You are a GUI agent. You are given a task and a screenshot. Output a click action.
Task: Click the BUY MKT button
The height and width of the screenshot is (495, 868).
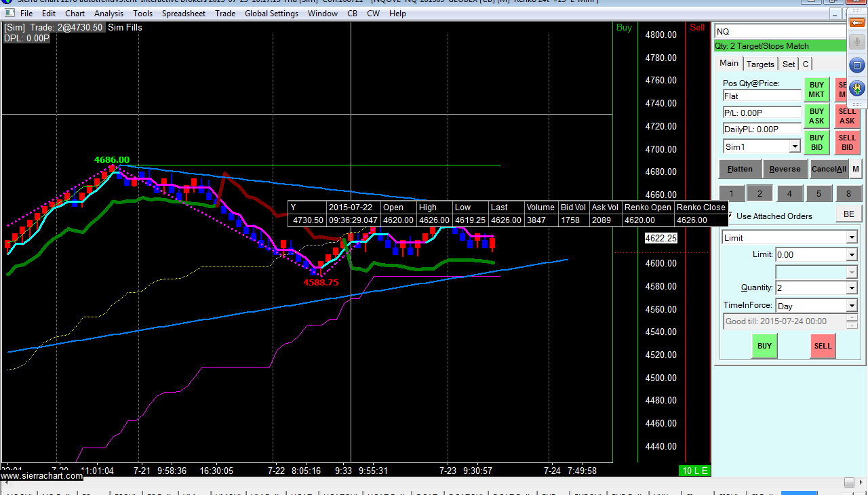click(x=816, y=90)
